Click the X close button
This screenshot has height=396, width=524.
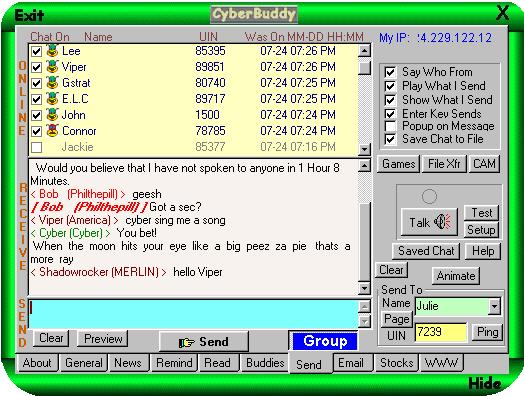[502, 14]
